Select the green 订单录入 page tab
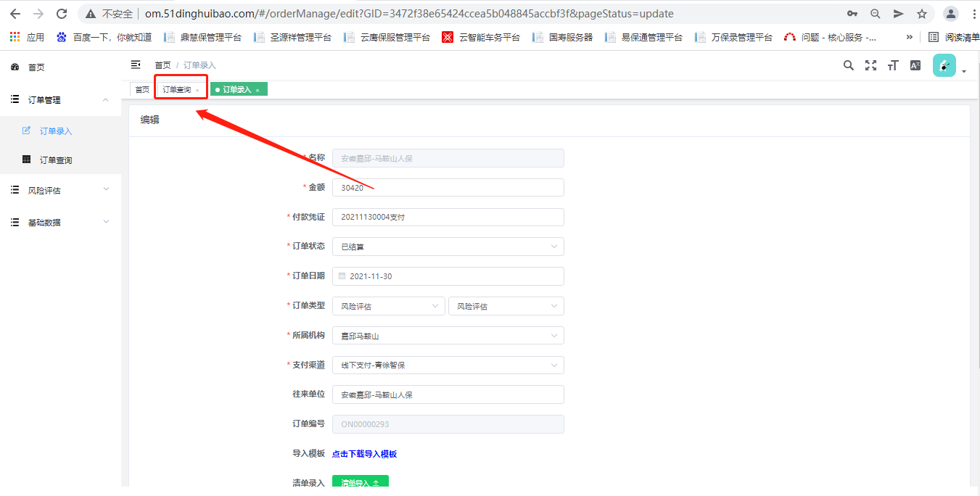Image resolution: width=980 pixels, height=496 pixels. point(239,89)
